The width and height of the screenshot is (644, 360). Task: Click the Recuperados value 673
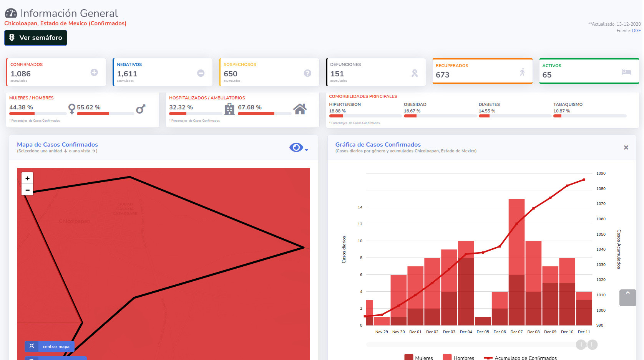point(443,75)
